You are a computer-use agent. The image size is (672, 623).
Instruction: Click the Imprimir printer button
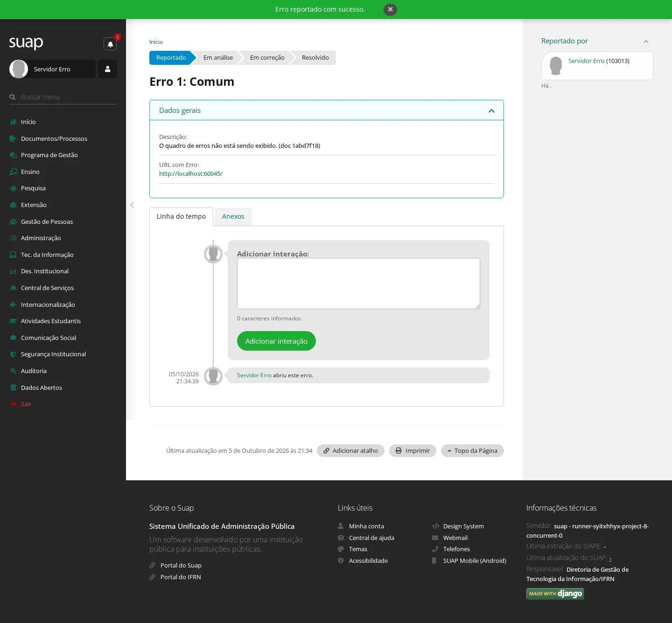tap(413, 450)
